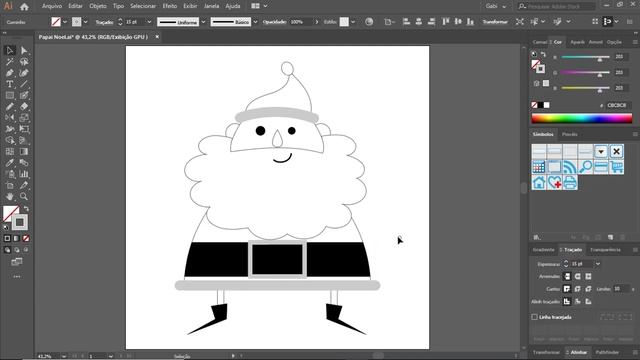Click the home symbol in Símbolos panel
The image size is (640, 360).
[539, 182]
